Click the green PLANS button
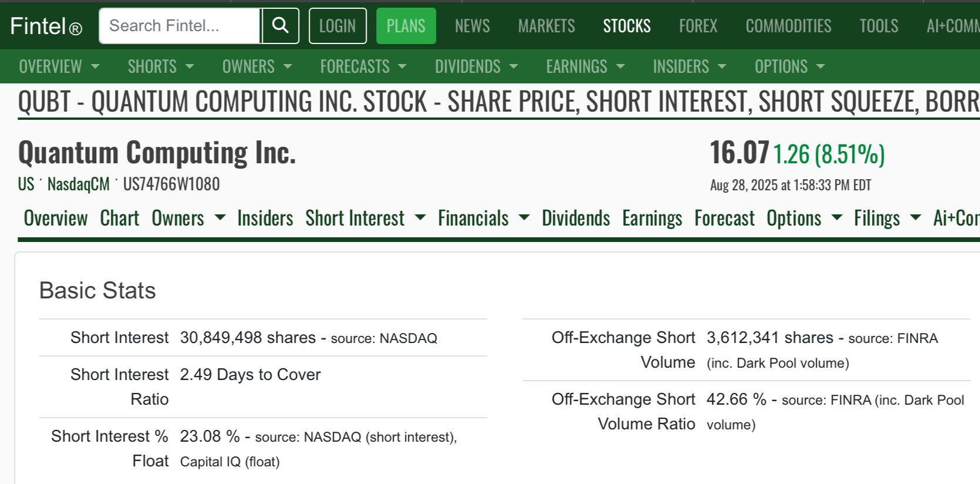Screen dimensions: 980x484 click(x=406, y=26)
